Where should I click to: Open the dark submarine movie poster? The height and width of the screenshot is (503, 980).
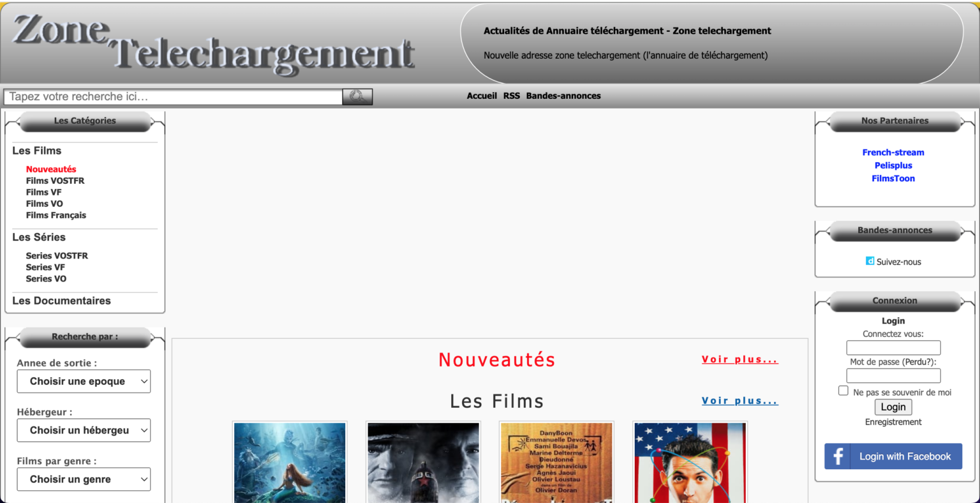click(423, 463)
